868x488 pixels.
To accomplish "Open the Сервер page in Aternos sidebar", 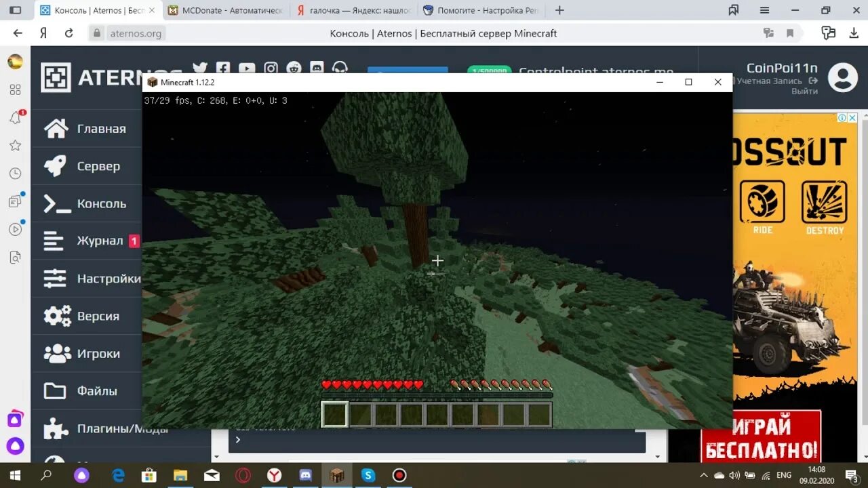I will (87, 166).
